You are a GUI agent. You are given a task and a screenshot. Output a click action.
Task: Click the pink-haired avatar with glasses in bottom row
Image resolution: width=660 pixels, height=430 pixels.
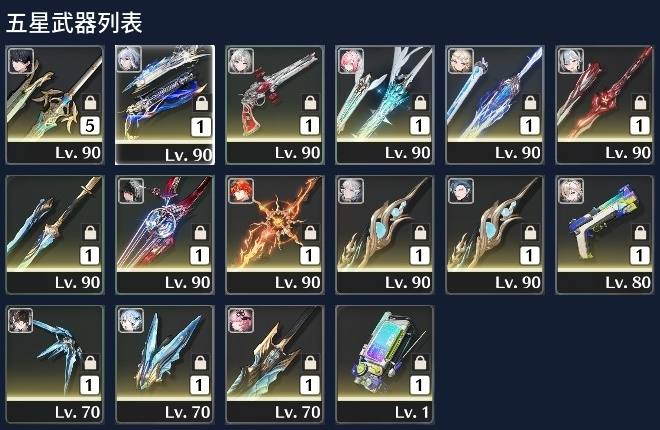pos(241,320)
